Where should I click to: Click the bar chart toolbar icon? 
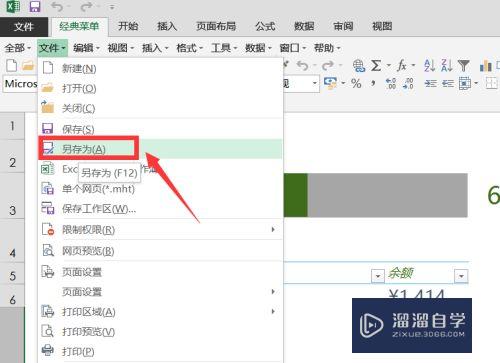click(x=486, y=66)
